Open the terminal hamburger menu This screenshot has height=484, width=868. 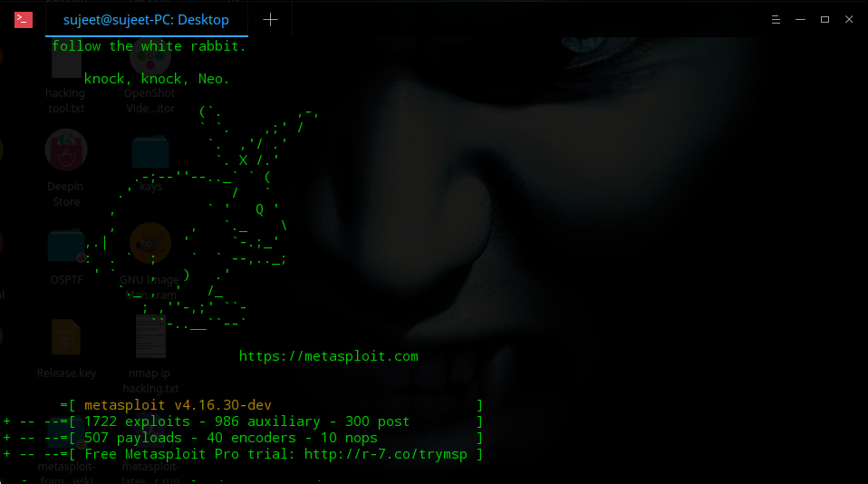[776, 19]
